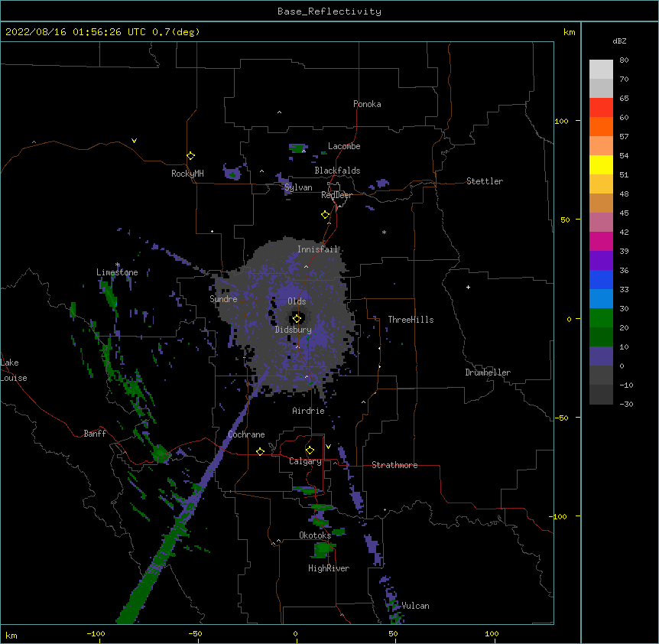Click the Didsbury town label

[294, 330]
